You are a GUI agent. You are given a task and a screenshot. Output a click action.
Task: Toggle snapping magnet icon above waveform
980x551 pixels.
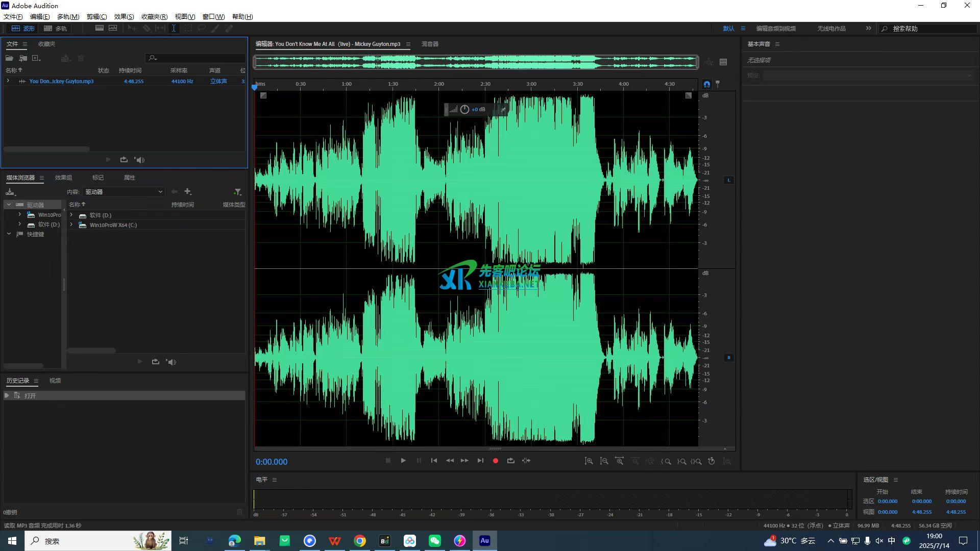tap(706, 84)
